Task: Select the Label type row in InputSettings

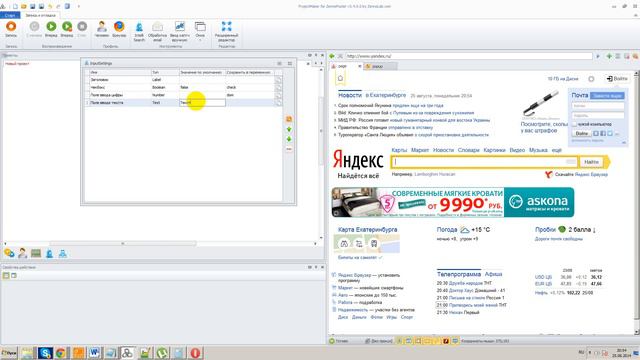Action: (x=182, y=80)
